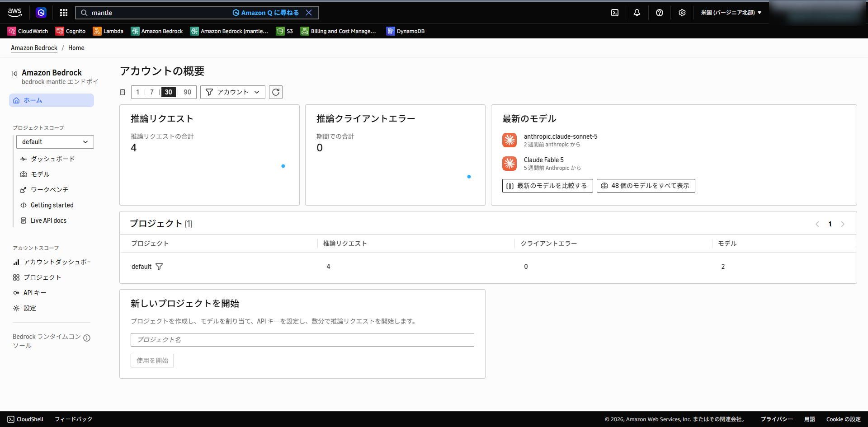Screen dimensions: 868x427
Task: Go to previous projects page
Action: click(x=817, y=224)
